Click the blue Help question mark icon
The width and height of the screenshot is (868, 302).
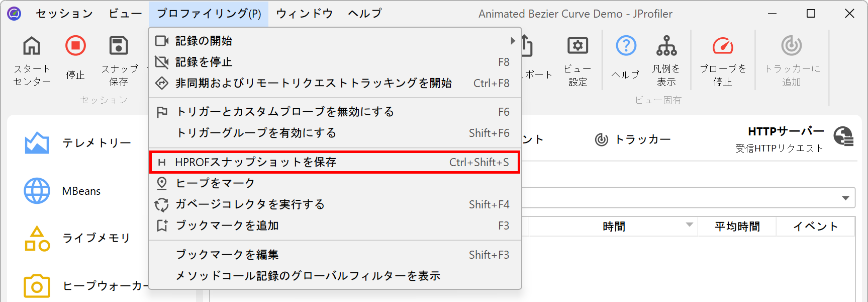click(x=626, y=46)
